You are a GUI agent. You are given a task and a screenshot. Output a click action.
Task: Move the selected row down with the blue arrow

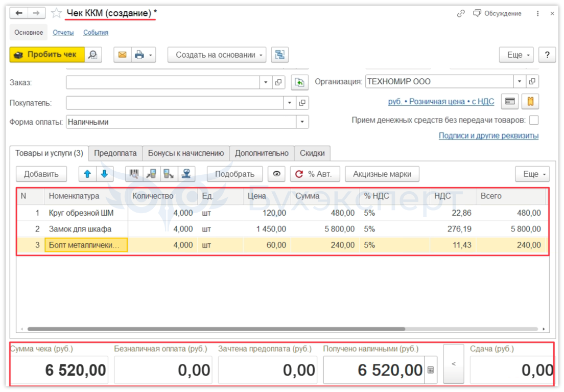click(104, 174)
